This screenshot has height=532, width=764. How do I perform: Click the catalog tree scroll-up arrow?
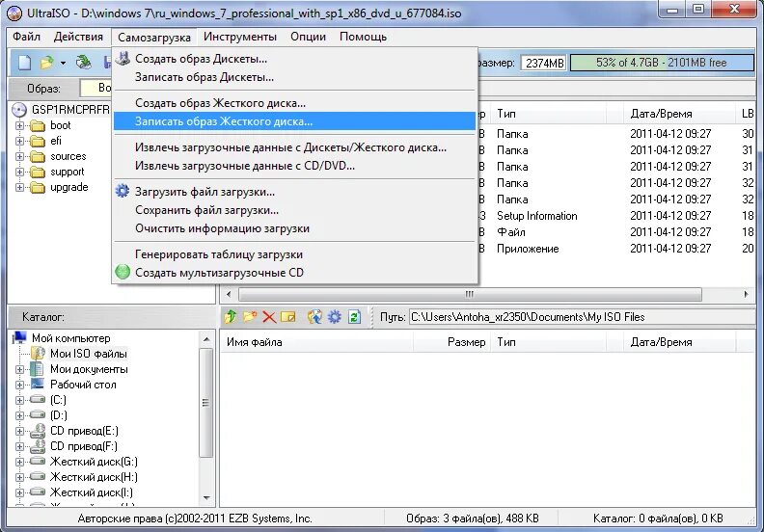coord(206,338)
